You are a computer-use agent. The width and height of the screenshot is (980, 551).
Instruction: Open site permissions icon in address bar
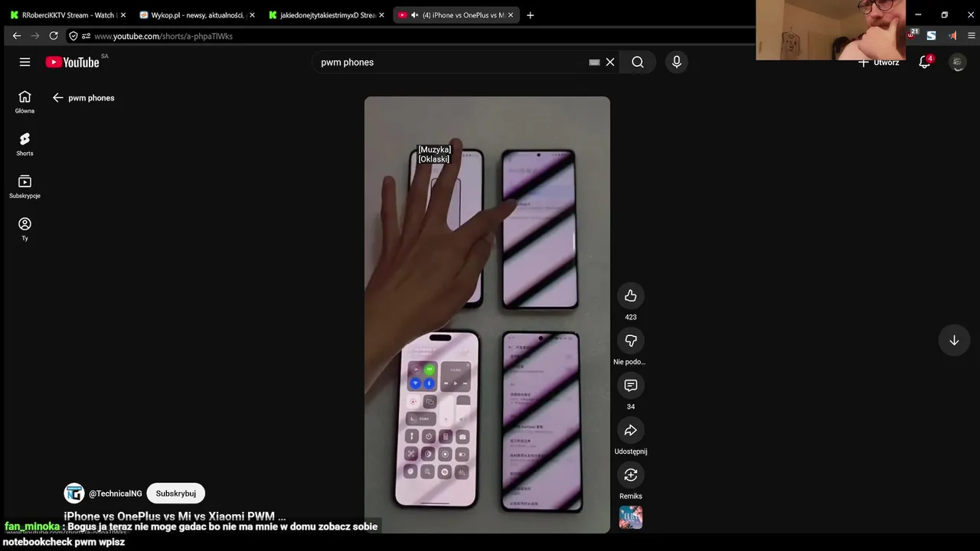click(x=87, y=36)
